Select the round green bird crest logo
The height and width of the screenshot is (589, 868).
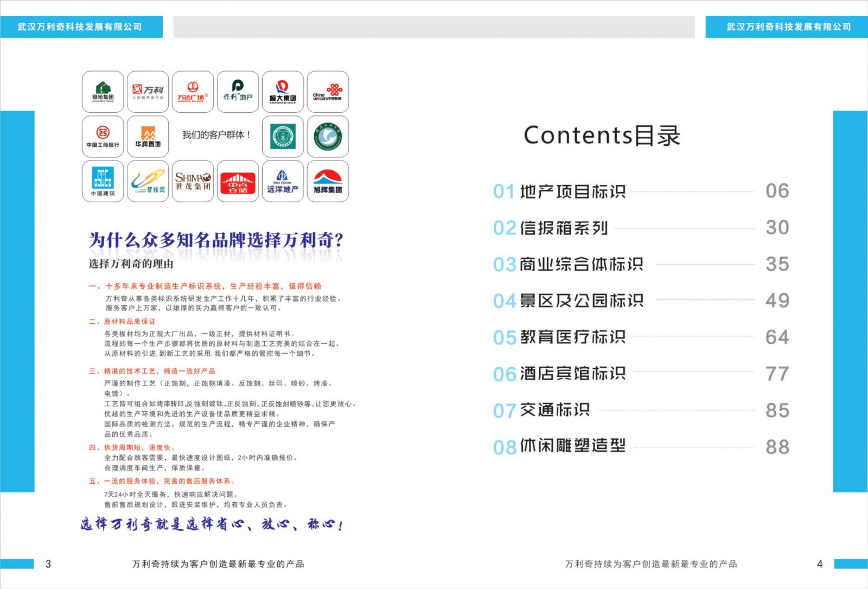[x=328, y=137]
